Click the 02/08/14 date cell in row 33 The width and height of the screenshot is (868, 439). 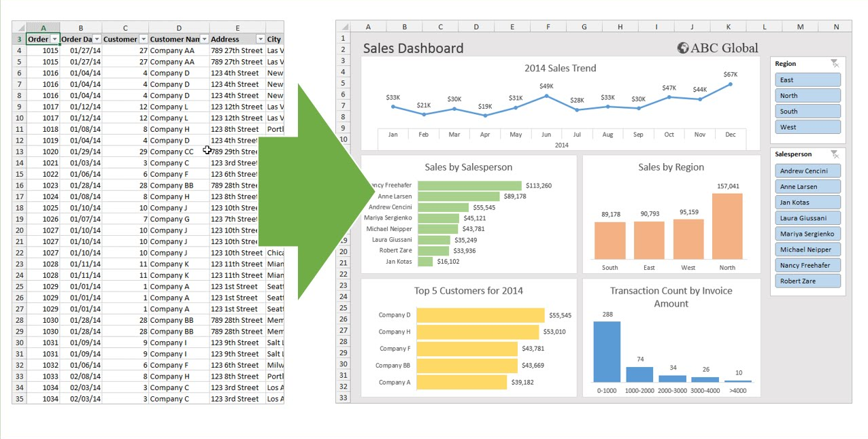[x=81, y=376]
